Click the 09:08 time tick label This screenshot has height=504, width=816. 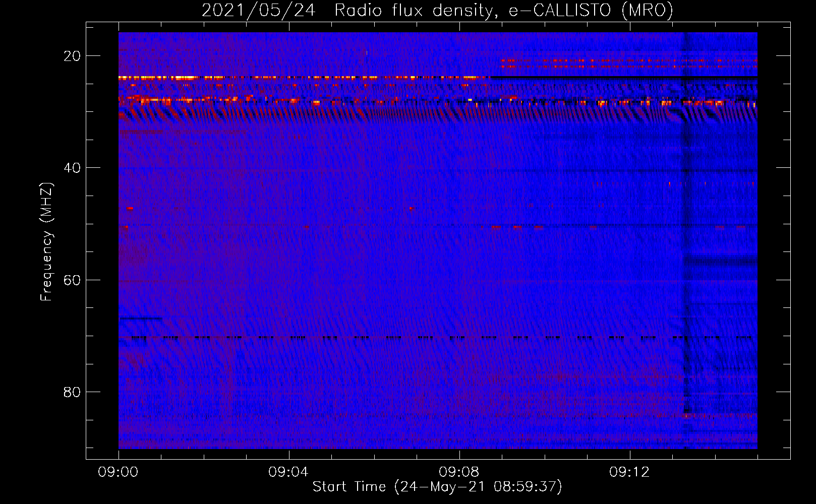point(459,472)
